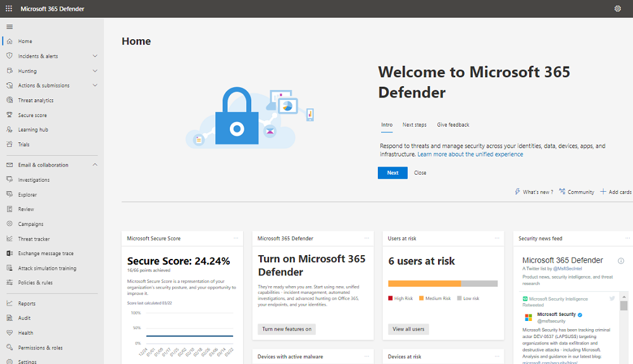This screenshot has width=633, height=364.
Task: Expand Incidents & alerts section
Action: (x=95, y=56)
